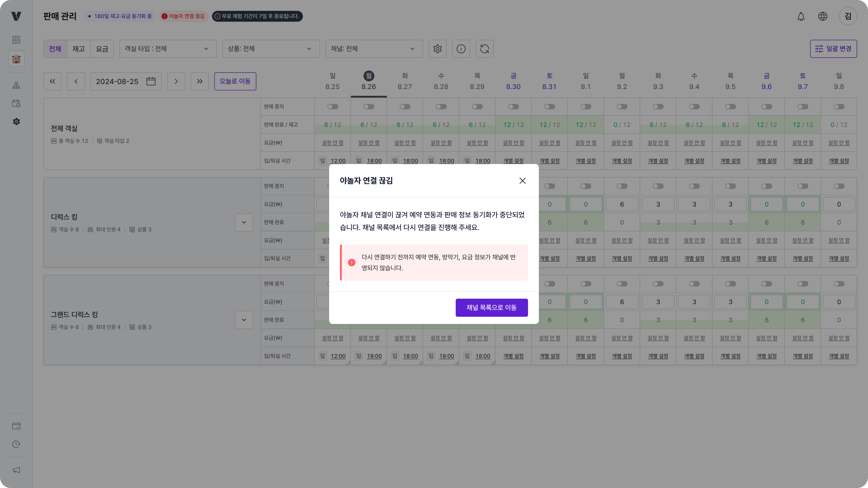Edit 디럭스 킹 inventory field on 9.8
This screenshot has height=488, width=868.
coord(839,204)
